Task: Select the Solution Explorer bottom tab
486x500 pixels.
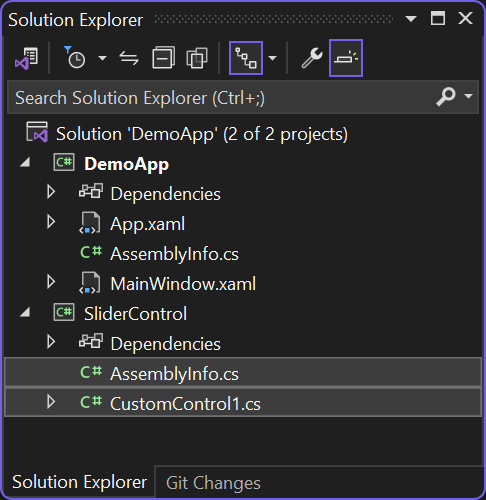Action: (x=79, y=482)
